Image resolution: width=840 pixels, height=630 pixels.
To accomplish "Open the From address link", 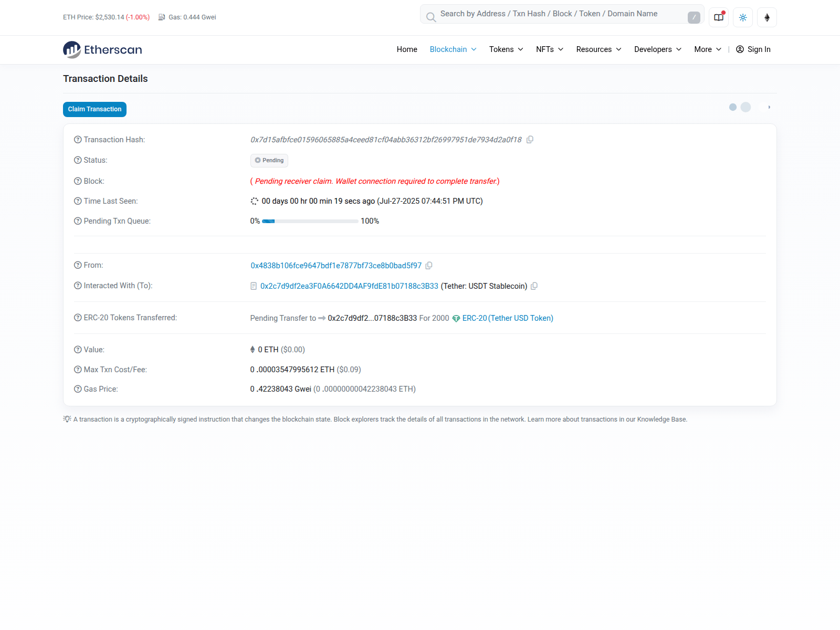I will point(336,266).
